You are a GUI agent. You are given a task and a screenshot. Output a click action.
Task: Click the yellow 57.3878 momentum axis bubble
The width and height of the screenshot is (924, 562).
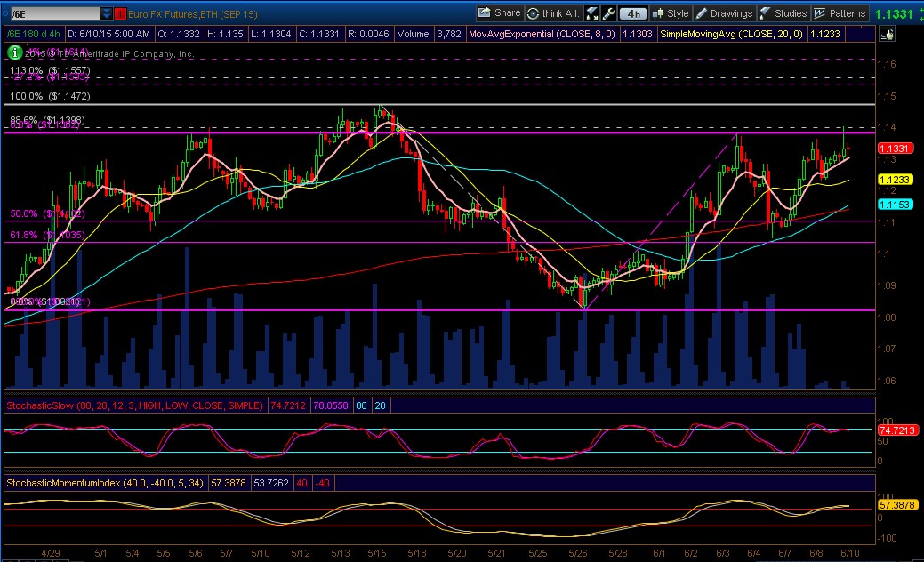tap(897, 505)
